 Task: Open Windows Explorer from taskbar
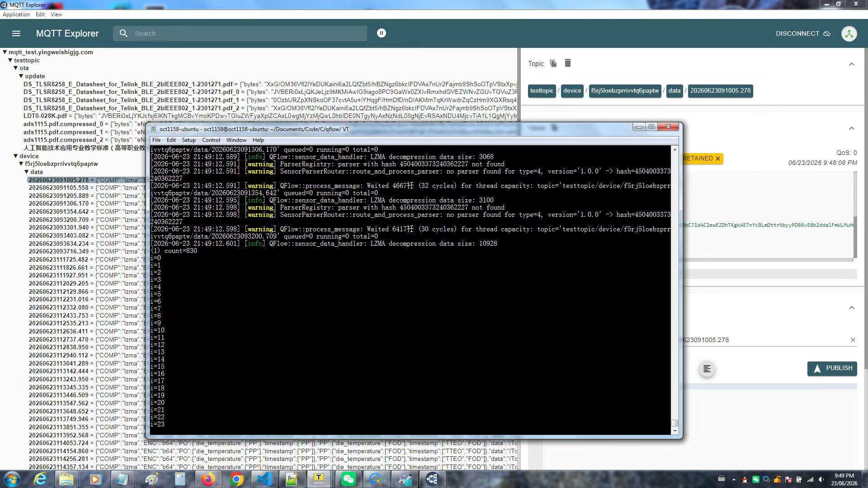66,479
